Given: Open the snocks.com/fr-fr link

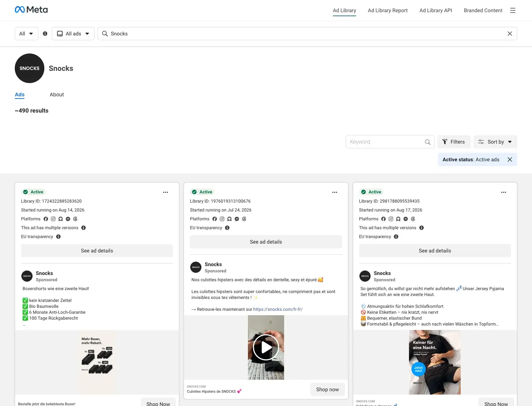Looking at the screenshot, I should [278, 309].
